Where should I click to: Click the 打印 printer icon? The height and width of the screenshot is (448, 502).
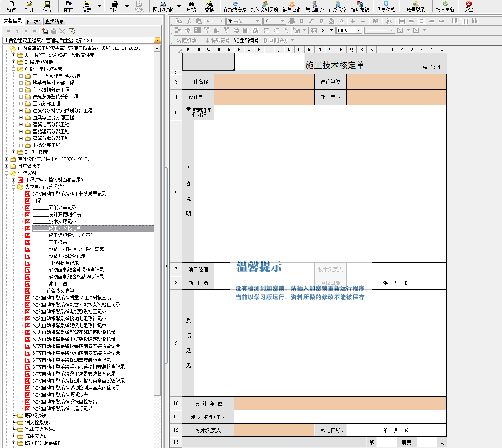pyautogui.click(x=115, y=6)
